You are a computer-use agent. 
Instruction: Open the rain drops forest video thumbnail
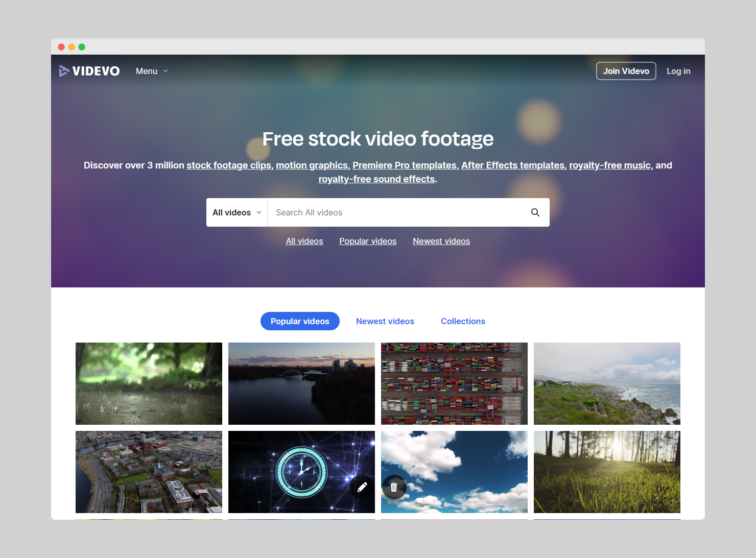point(149,383)
